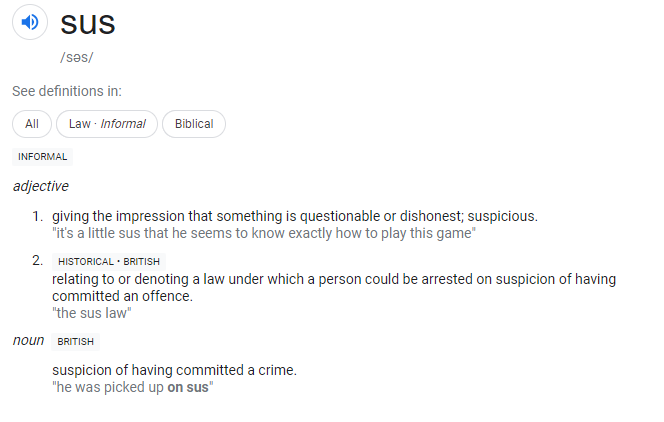Click the bold phrase 'on sus'
The image size is (664, 422).
pyautogui.click(x=188, y=387)
